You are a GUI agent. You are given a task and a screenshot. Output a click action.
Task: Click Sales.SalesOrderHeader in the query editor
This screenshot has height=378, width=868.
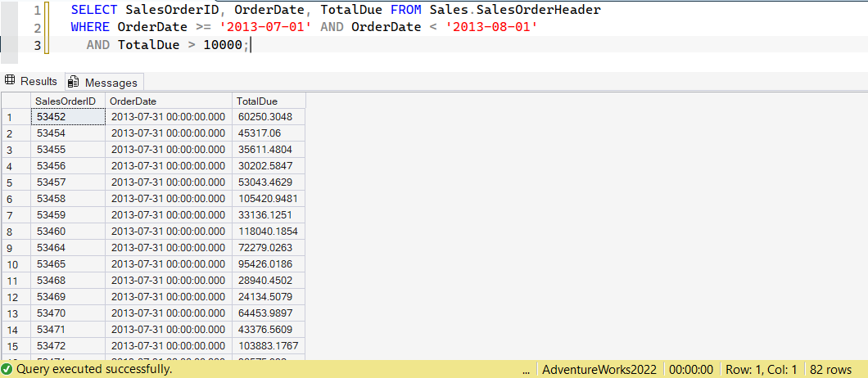(x=515, y=10)
